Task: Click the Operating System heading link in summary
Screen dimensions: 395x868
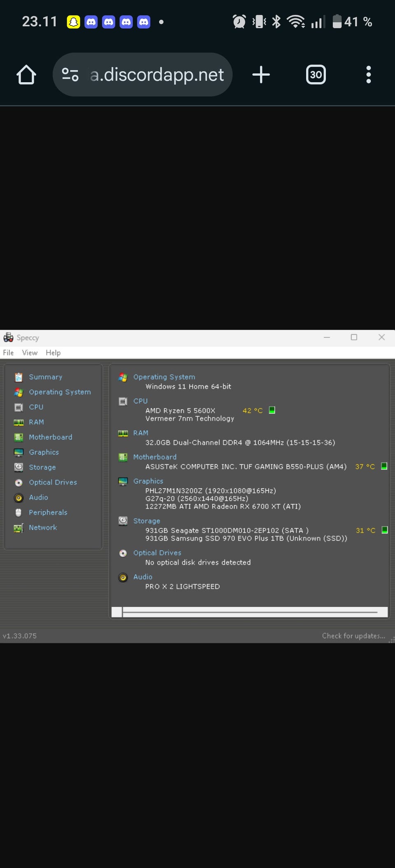Action: click(164, 377)
